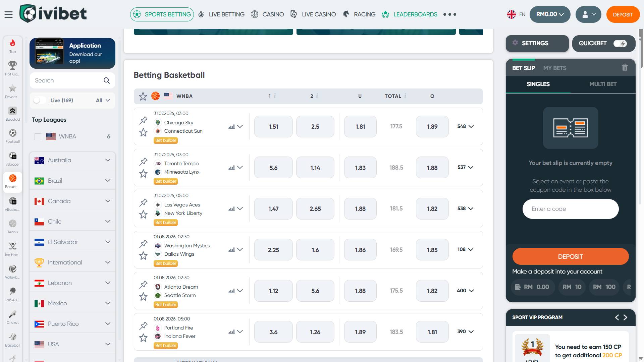The image size is (644, 362).
Task: Open more navigation options (three dots)
Action: (x=450, y=14)
